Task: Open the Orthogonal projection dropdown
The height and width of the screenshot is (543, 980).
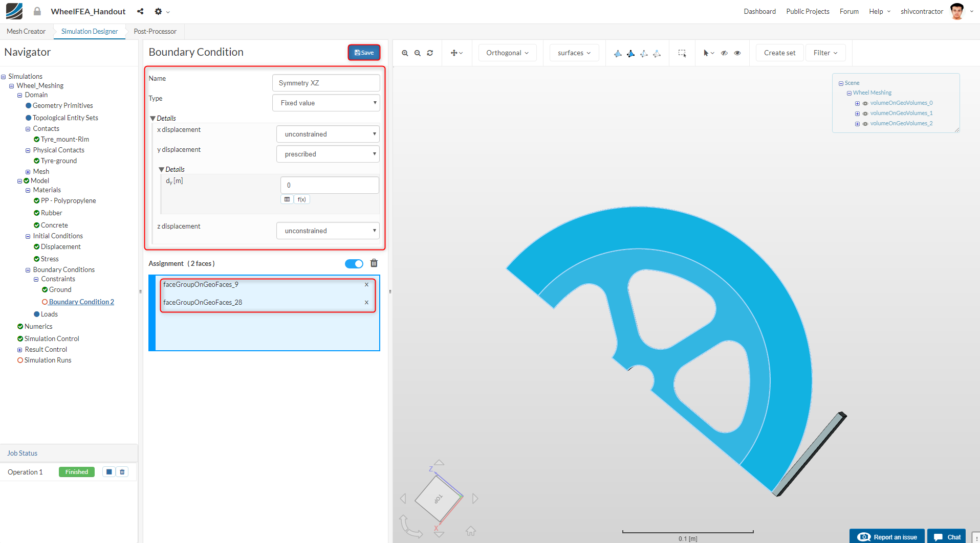Action: [507, 53]
